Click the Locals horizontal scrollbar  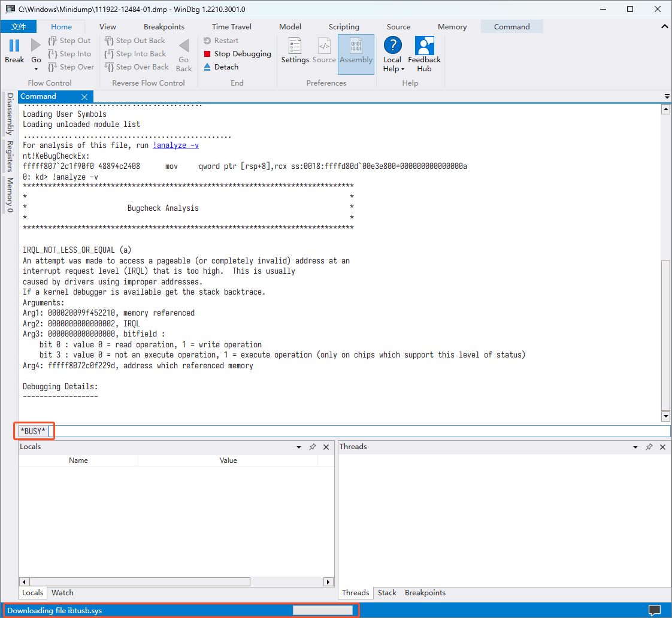pos(139,581)
